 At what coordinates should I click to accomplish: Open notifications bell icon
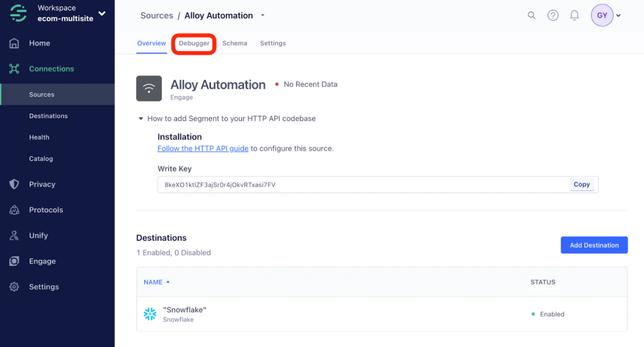click(574, 16)
